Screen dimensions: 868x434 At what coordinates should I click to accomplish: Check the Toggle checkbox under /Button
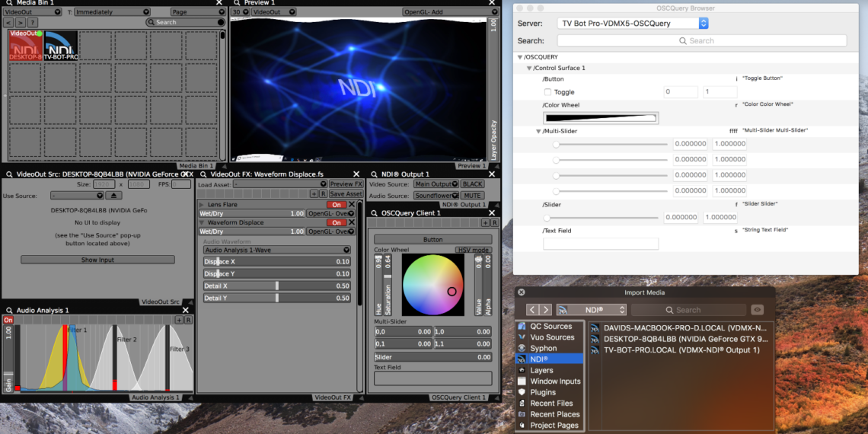pos(547,92)
